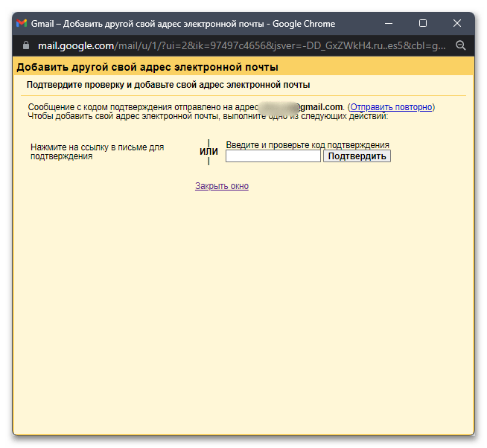This screenshot has width=487, height=448.
Task: Click the subheading 'Подтвердите проверку и добавьте'
Action: (168, 85)
